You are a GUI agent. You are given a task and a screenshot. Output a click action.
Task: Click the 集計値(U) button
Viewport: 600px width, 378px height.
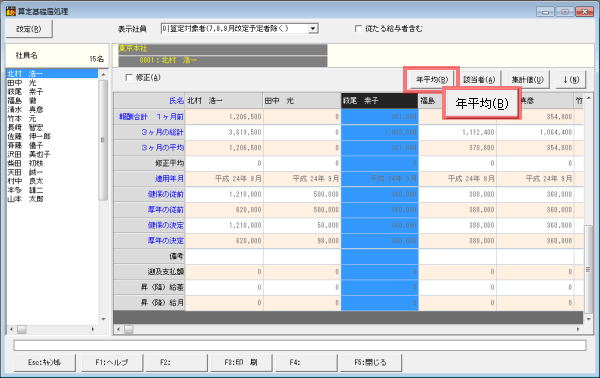click(528, 80)
